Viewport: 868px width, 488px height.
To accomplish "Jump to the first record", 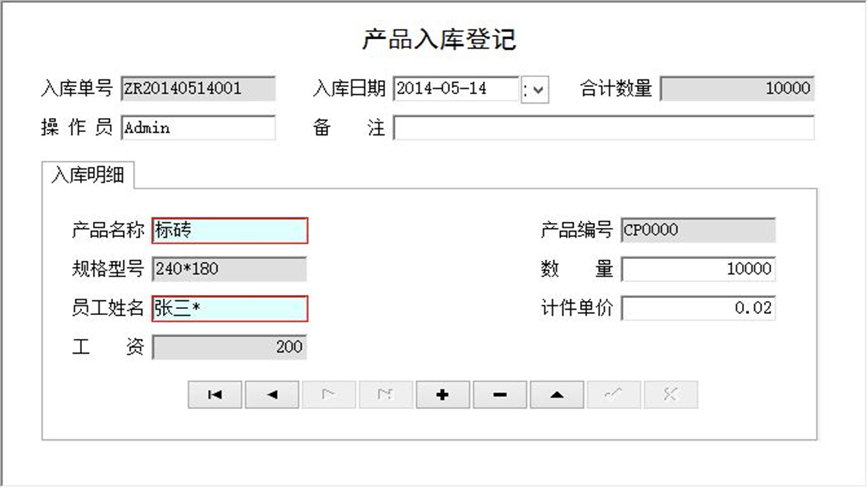I will 214,394.
